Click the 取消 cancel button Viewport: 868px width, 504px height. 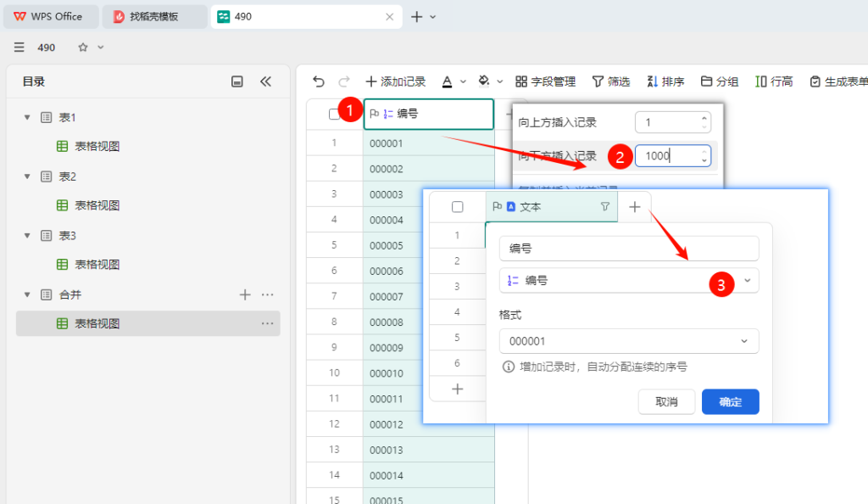(666, 401)
